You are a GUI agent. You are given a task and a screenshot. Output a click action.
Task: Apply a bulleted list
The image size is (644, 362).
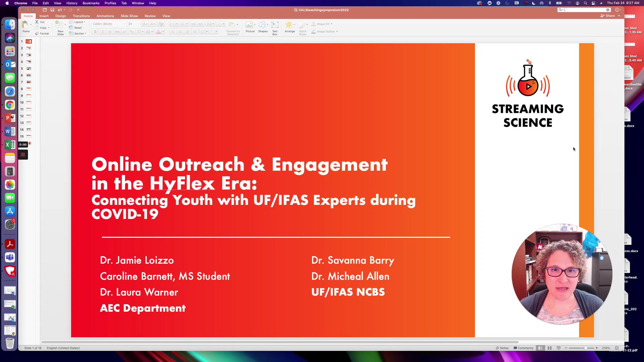[x=172, y=24]
